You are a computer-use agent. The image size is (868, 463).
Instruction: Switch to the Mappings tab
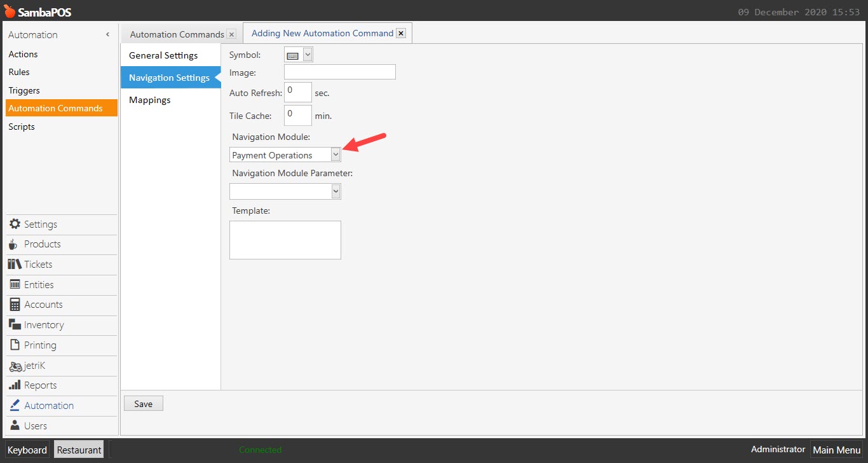click(149, 100)
